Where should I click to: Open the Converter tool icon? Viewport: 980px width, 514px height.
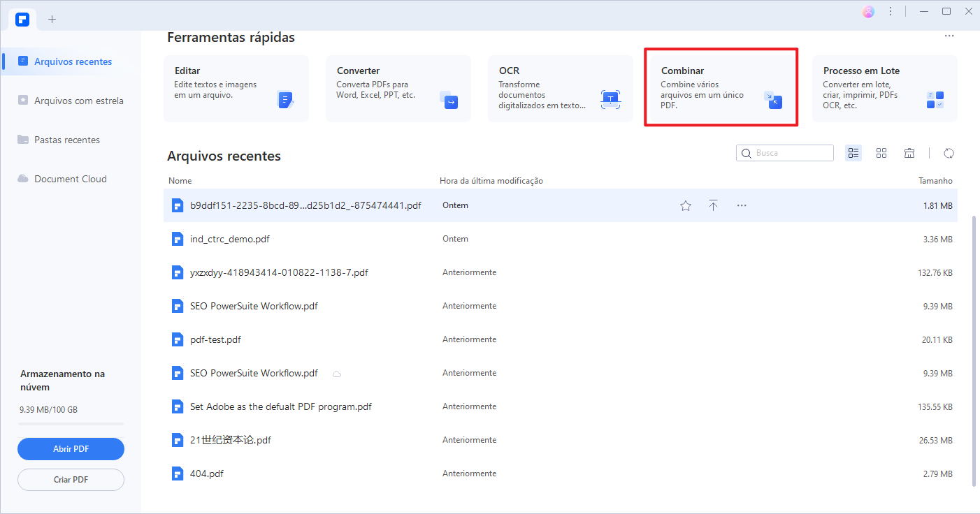(448, 100)
